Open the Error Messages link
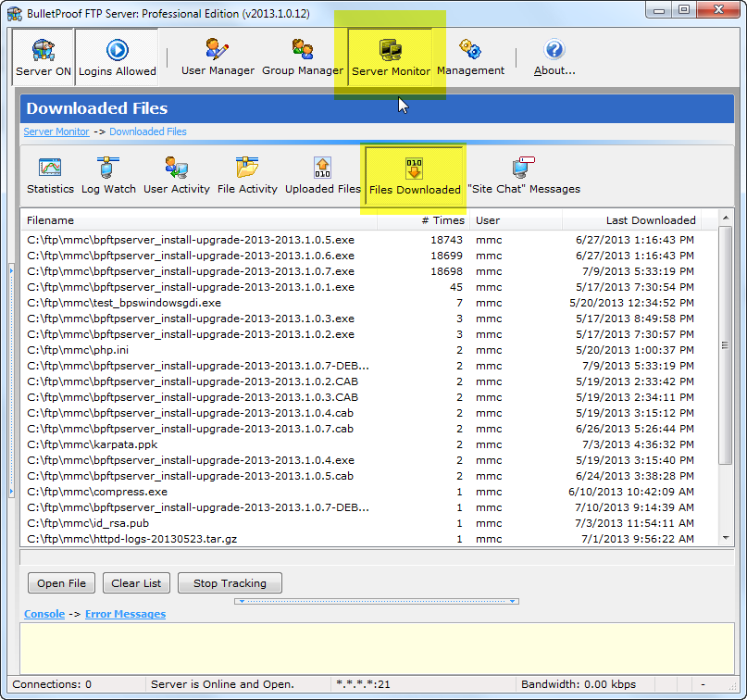This screenshot has height=700, width=747. pyautogui.click(x=125, y=614)
